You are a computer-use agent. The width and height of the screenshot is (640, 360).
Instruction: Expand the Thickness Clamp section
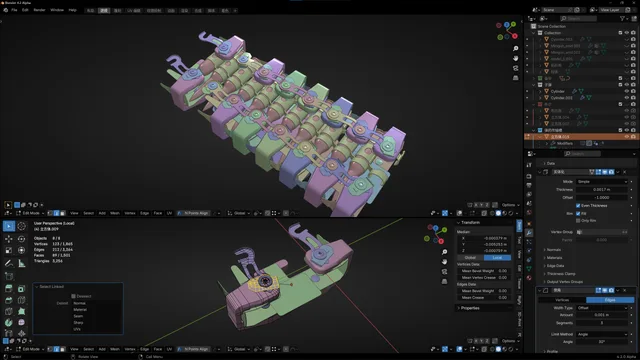pos(561,274)
